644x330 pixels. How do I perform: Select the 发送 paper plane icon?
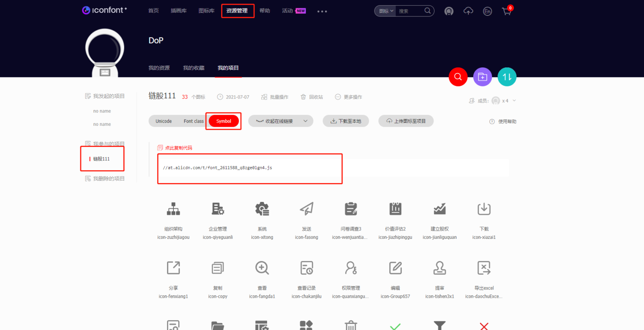click(307, 209)
